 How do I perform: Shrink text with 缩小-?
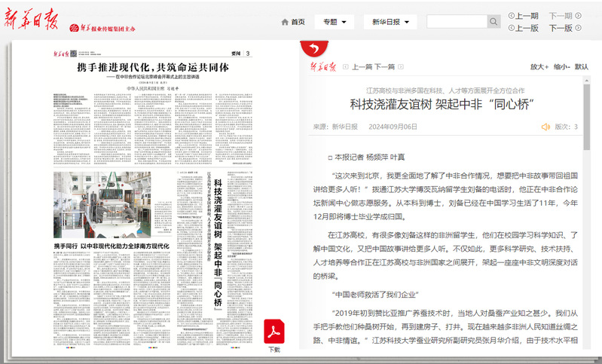tap(561, 66)
